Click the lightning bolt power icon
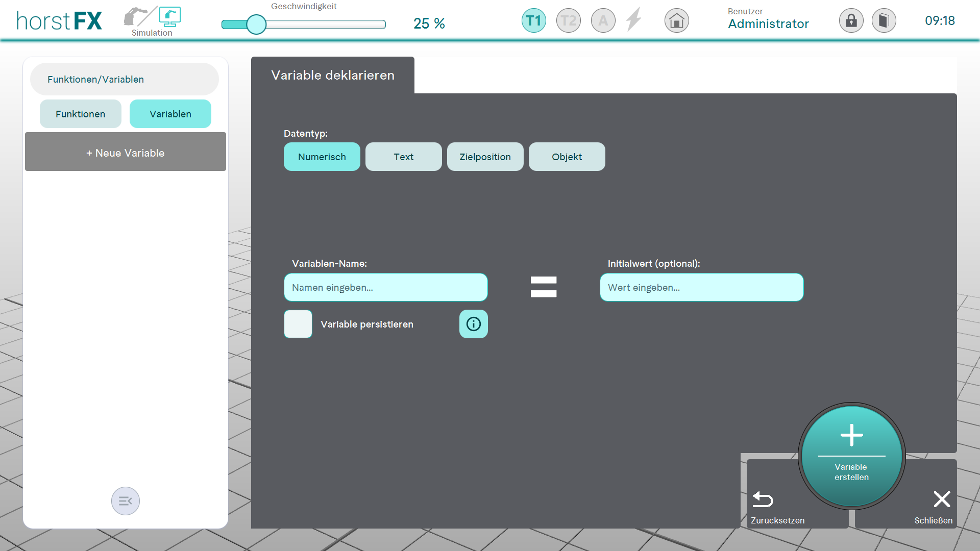Image resolution: width=980 pixels, height=551 pixels. (x=634, y=20)
